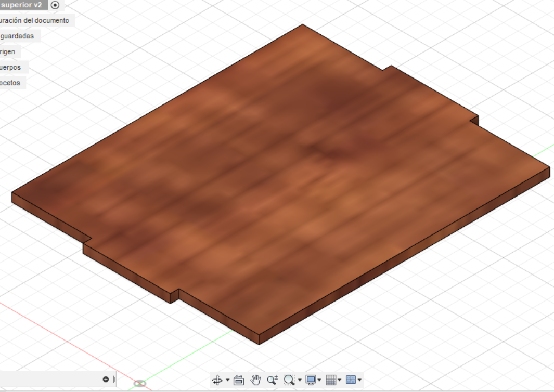Viewport: 554px width, 392px height.
Task: Click the comments panel resize grip handle
Action: click(114, 380)
